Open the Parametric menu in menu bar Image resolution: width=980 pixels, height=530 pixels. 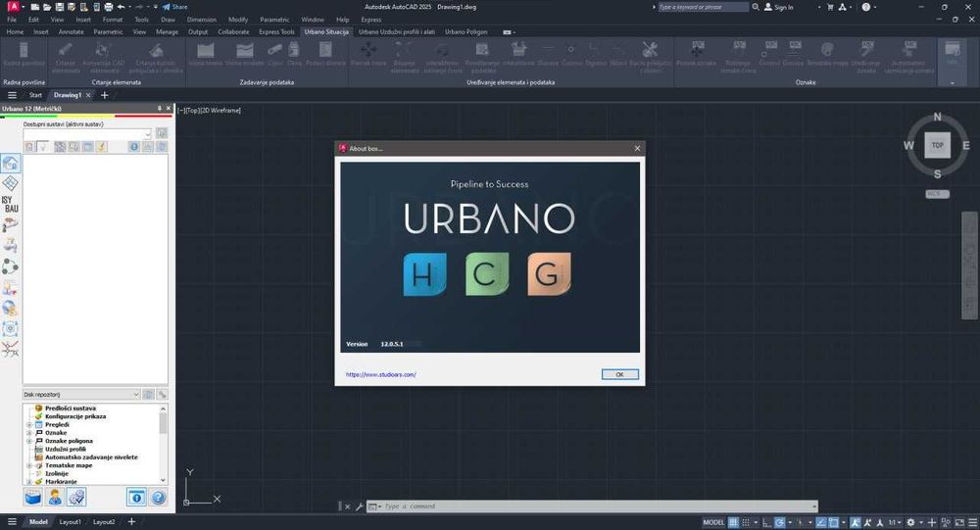pyautogui.click(x=274, y=20)
